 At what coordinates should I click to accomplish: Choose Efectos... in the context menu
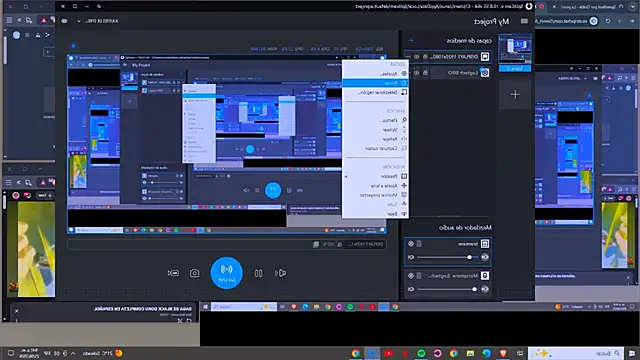click(376, 120)
